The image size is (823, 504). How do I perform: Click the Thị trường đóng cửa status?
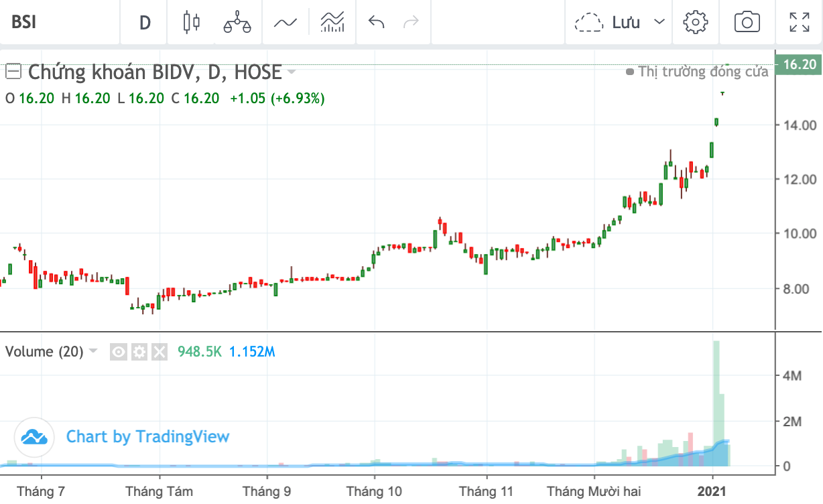coord(697,71)
